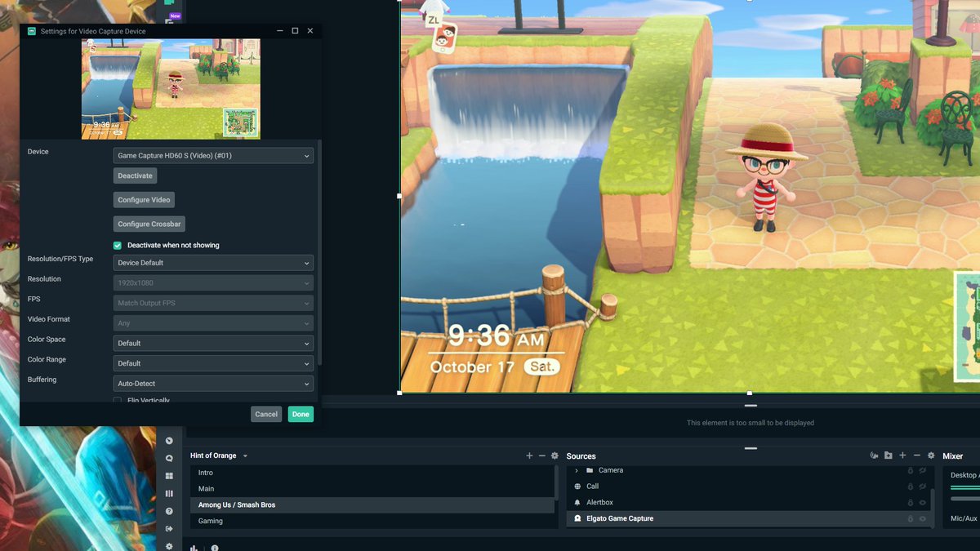Open the layout editor grid icon in sidebar
This screenshot has width=980, height=551.
click(x=169, y=476)
